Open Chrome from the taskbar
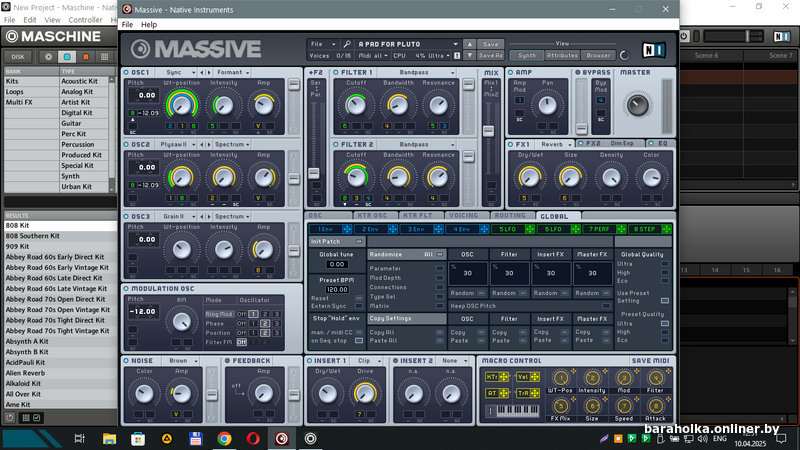This screenshot has height=450, width=800. [224, 439]
